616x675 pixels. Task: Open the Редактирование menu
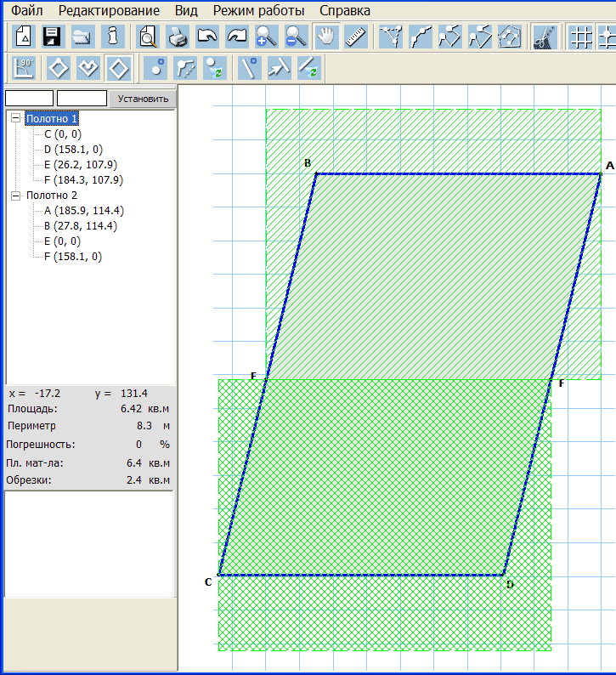(x=109, y=10)
